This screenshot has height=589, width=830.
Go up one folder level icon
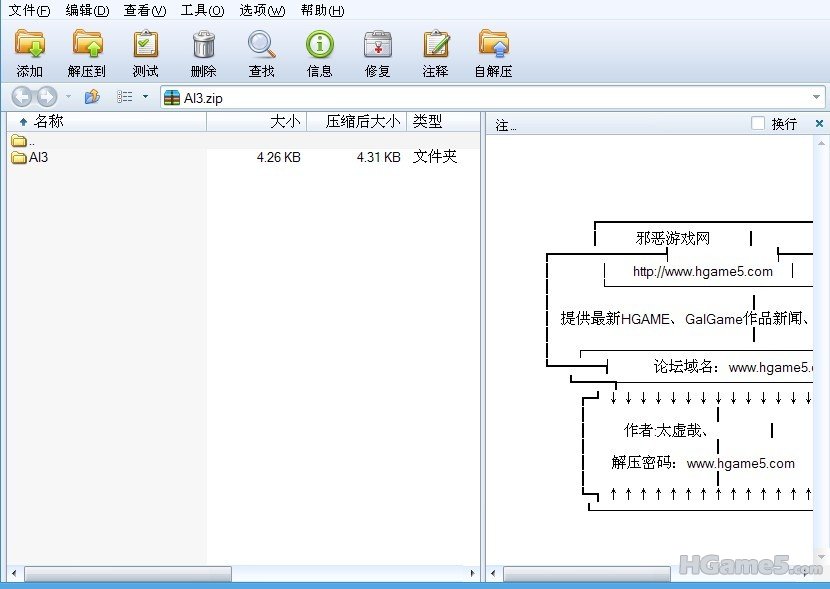click(x=92, y=97)
